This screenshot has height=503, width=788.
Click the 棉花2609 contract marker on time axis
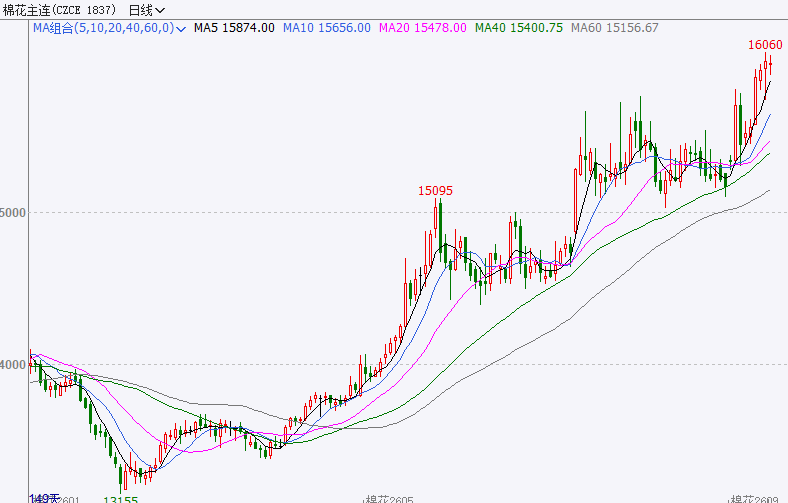[756, 497]
